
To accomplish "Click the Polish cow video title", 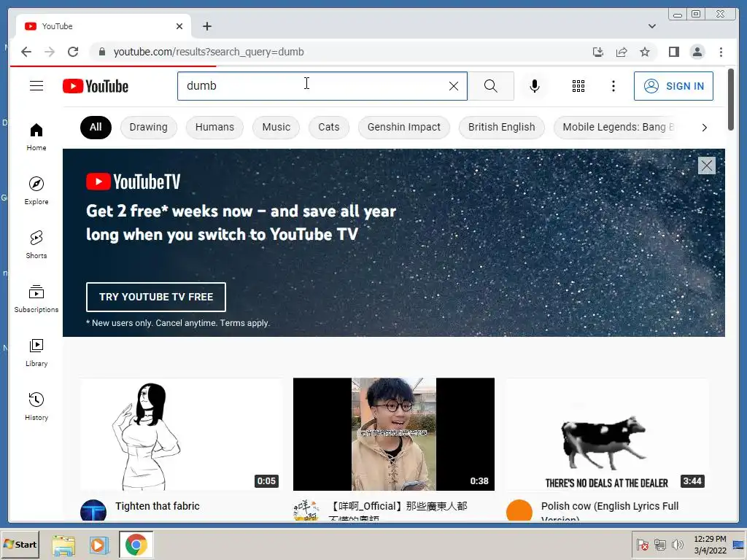I will coord(610,510).
